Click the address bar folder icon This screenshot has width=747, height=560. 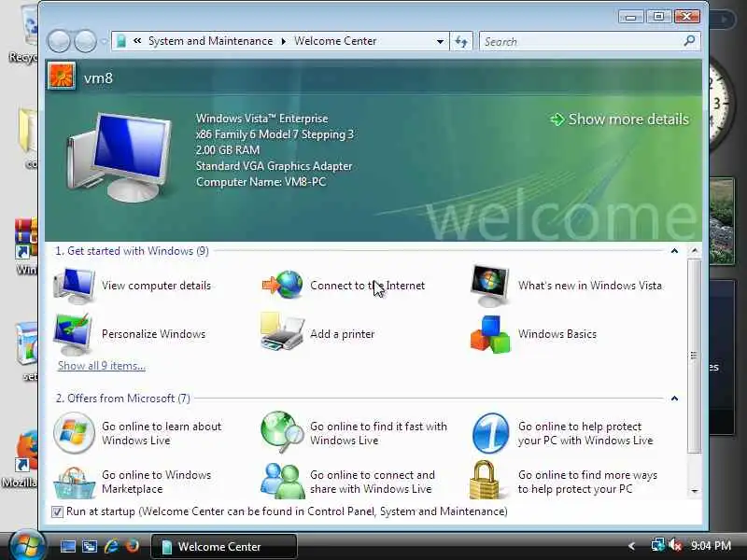pyautogui.click(x=121, y=41)
